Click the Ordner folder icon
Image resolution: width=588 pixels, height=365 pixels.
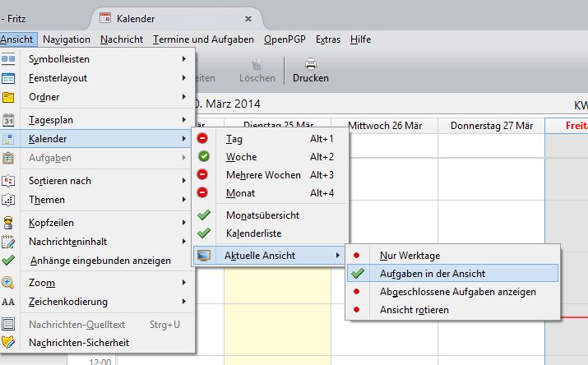point(8,97)
